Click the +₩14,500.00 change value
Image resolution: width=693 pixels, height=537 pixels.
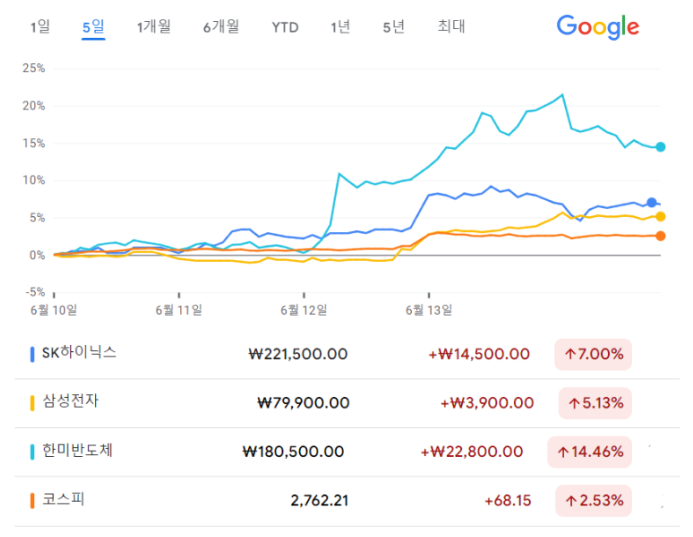pos(479,354)
